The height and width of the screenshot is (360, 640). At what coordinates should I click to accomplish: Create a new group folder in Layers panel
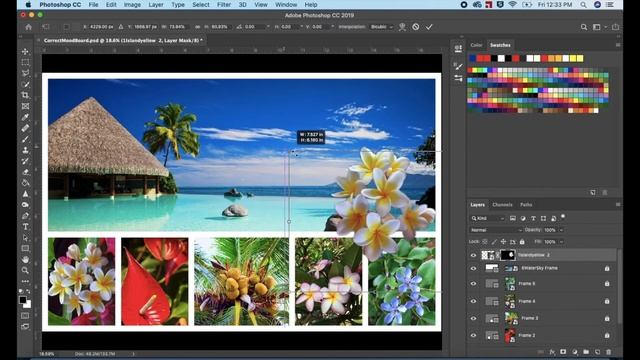586,352
